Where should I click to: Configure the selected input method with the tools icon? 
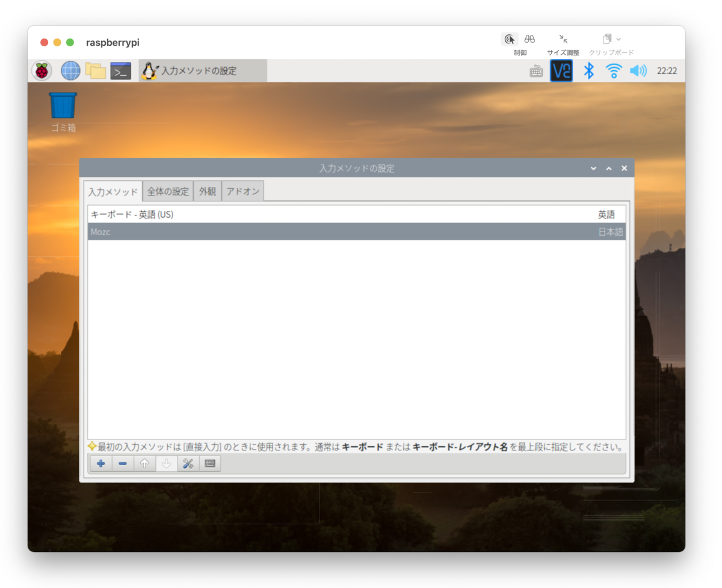tap(188, 464)
